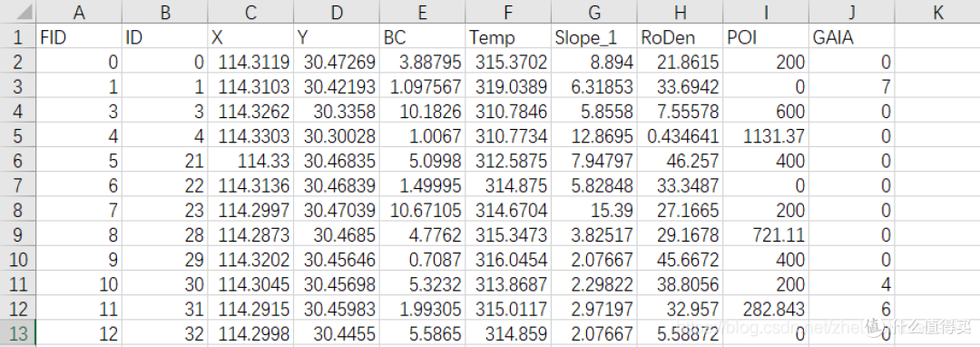Click cell with value 721.11
The height and width of the screenshot is (347, 980).
[766, 234]
